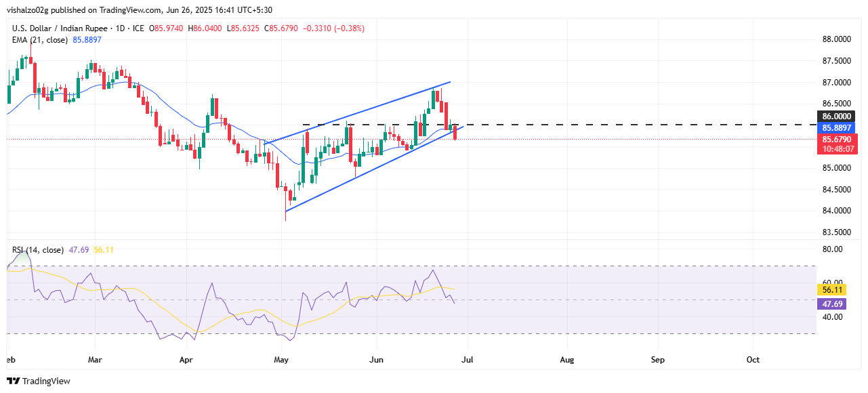Screen dimensions: 868x393
Task: Click the purple 47.69 RSI axis label
Action: coord(831,304)
